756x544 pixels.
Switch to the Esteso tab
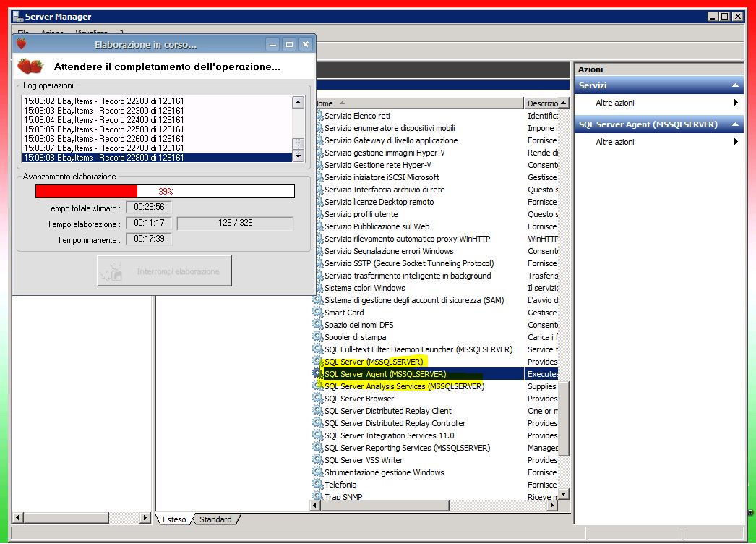[x=174, y=519]
